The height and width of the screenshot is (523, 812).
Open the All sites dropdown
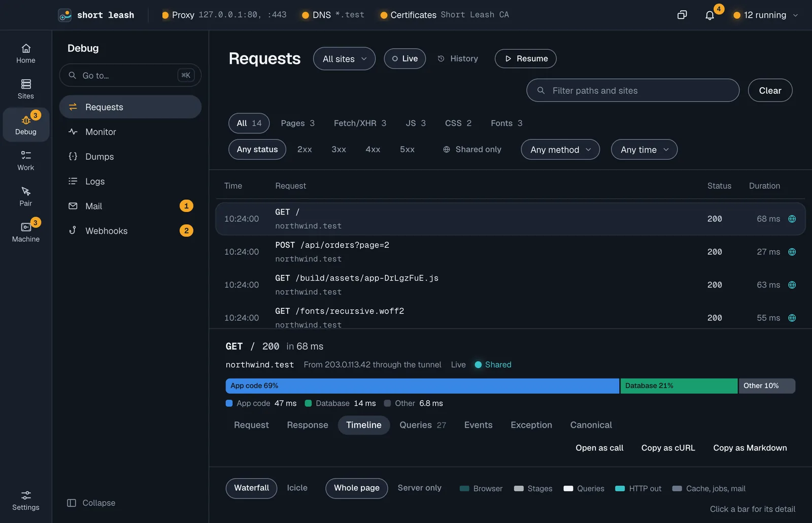(x=344, y=59)
